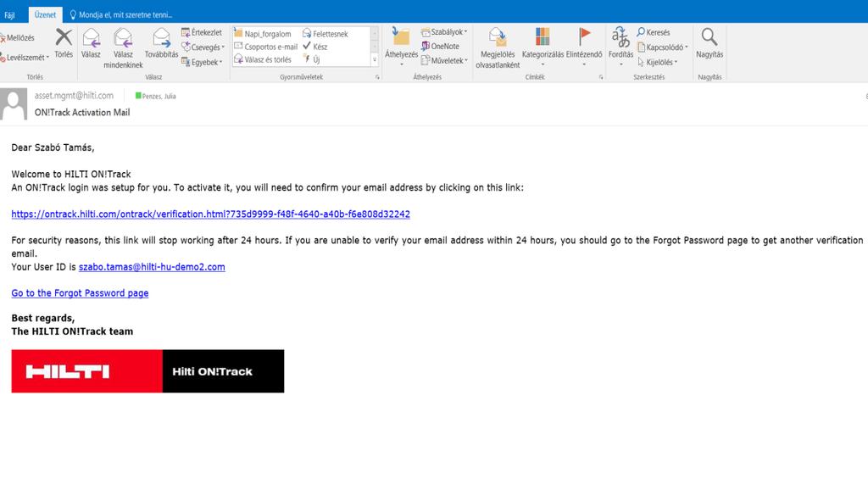Viewport: 868px width, 484px height.
Task: Click the Keresés search button
Action: click(654, 33)
